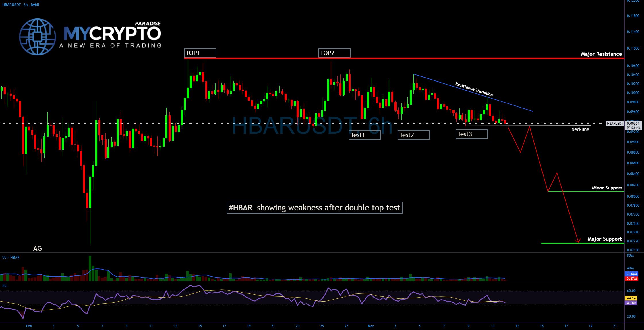Click the 20.00 RSI axis label
Image resolution: width=644 pixels, height=330 pixels.
tap(631, 316)
